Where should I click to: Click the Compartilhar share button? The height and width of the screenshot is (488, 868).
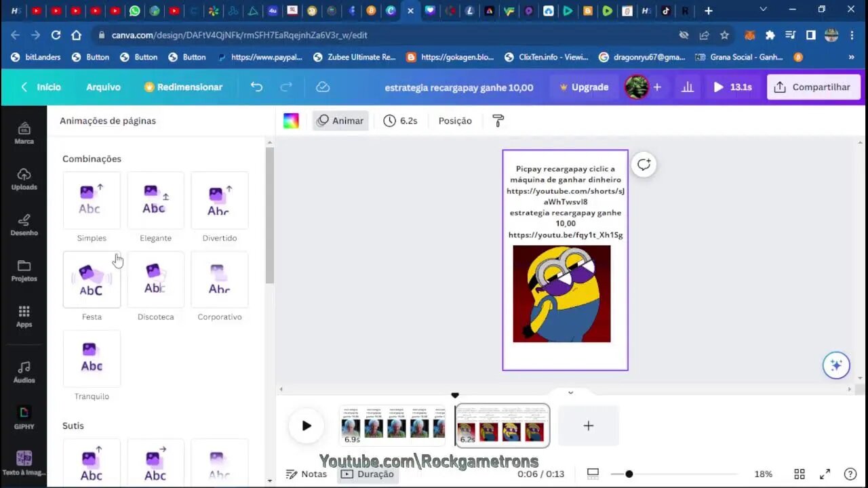pos(814,87)
